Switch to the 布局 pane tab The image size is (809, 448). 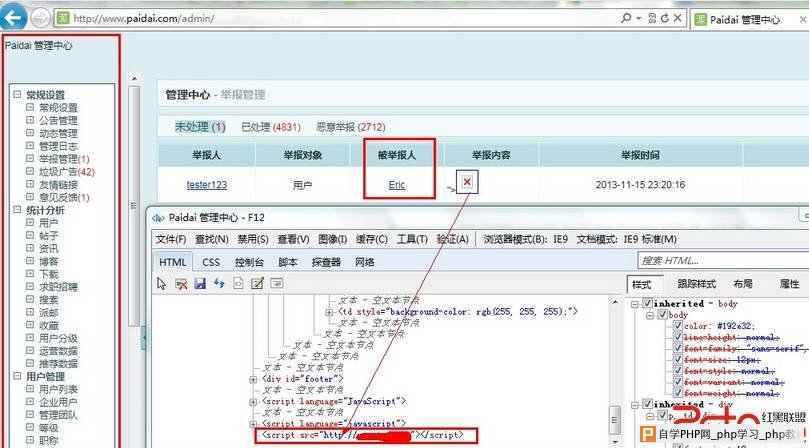(742, 284)
